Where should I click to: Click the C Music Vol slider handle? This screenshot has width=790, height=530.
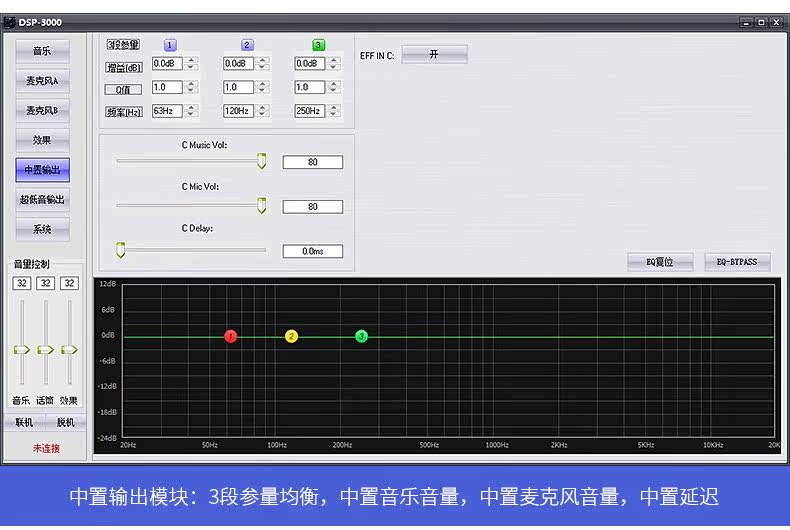click(x=261, y=161)
